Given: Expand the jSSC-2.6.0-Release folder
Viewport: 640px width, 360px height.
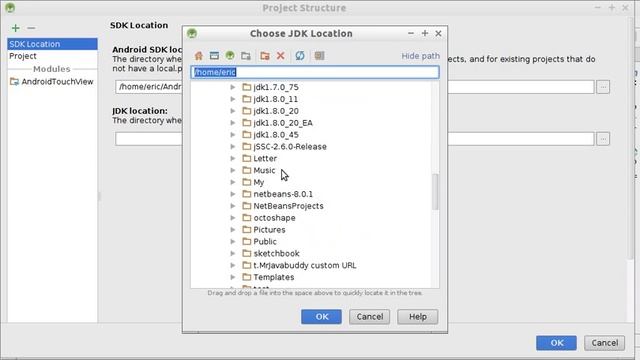Looking at the screenshot, I should point(233,146).
